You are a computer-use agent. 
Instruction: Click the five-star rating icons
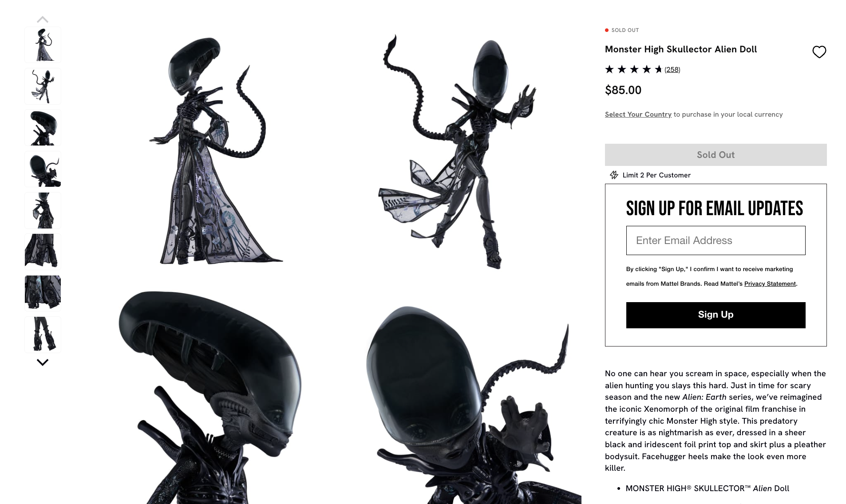tap(633, 69)
